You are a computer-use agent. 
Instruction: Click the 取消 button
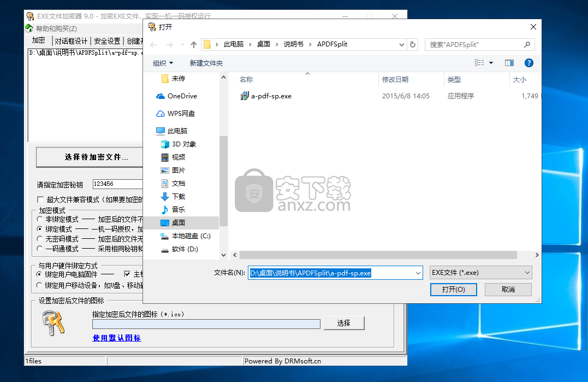[508, 290]
